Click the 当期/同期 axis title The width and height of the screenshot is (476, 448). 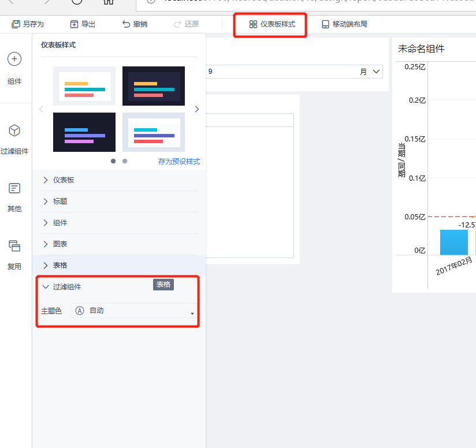[x=401, y=160]
